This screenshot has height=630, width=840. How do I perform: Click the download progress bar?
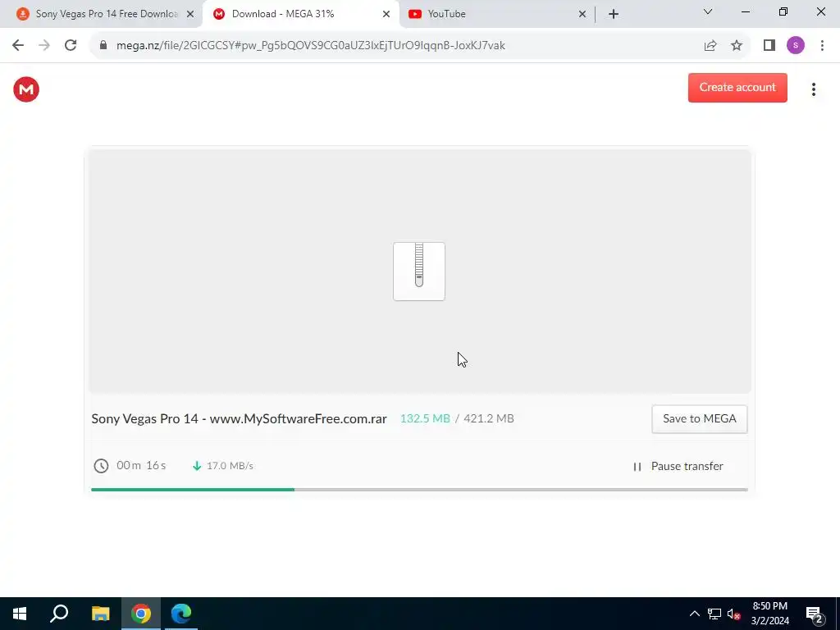[x=419, y=490]
